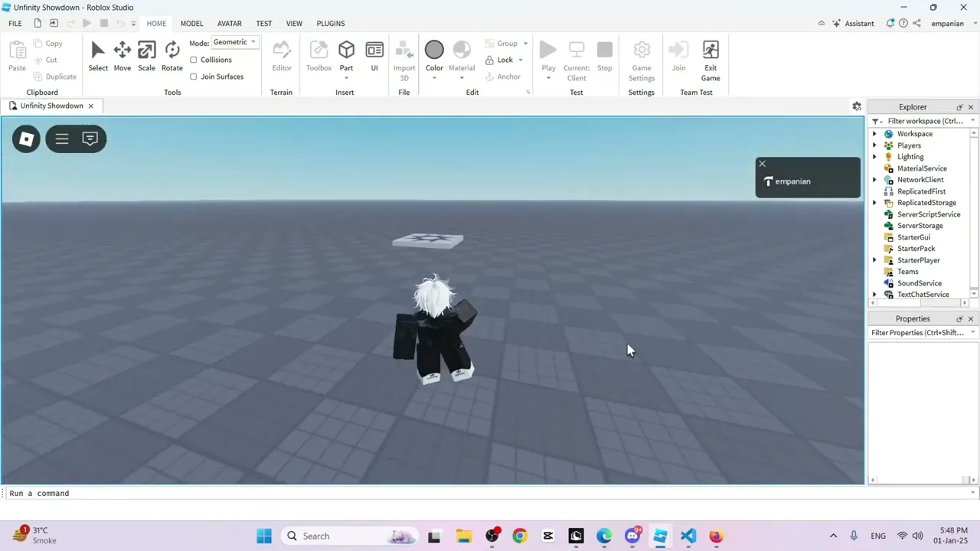Screen dimensions: 980x551
Task: Open the Toolbox
Action: click(x=318, y=57)
